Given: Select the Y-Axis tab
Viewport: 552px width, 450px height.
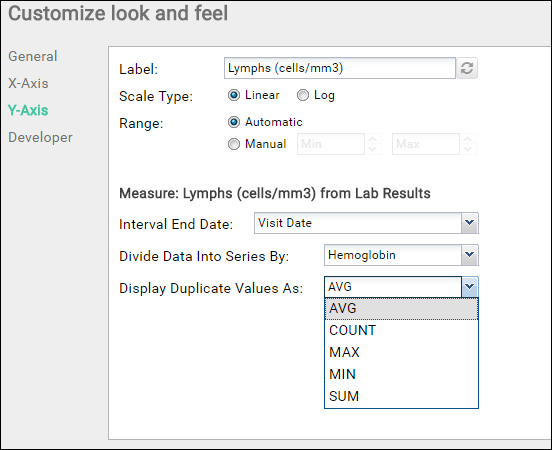Looking at the screenshot, I should [28, 110].
